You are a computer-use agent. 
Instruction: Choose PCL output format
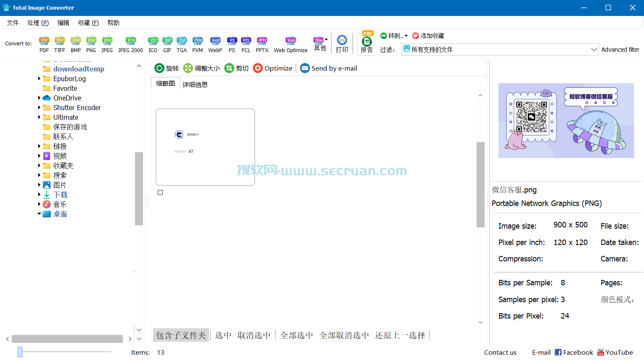click(246, 44)
